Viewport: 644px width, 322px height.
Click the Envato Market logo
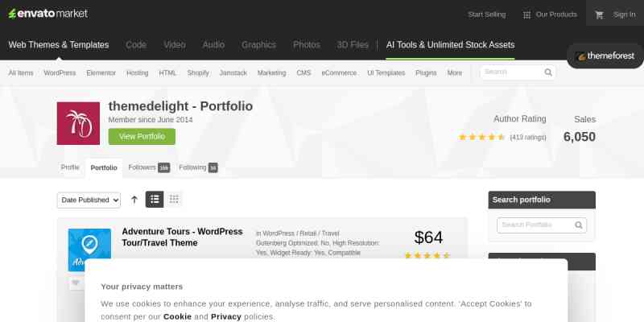[x=48, y=14]
